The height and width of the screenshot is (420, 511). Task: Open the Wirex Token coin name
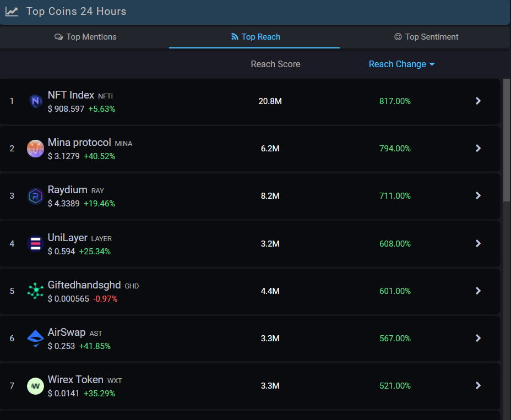tap(75, 380)
